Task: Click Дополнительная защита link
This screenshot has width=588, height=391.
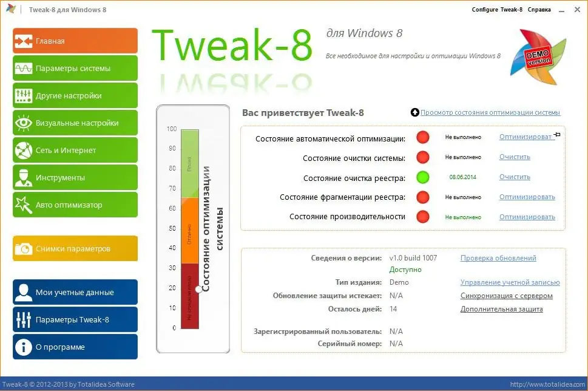Action: pyautogui.click(x=501, y=309)
